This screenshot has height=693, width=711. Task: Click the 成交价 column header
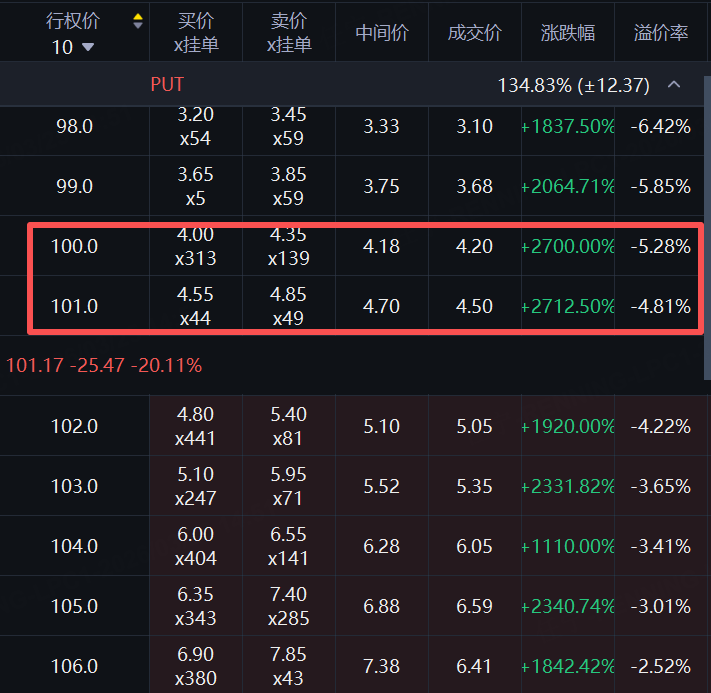[x=474, y=33]
